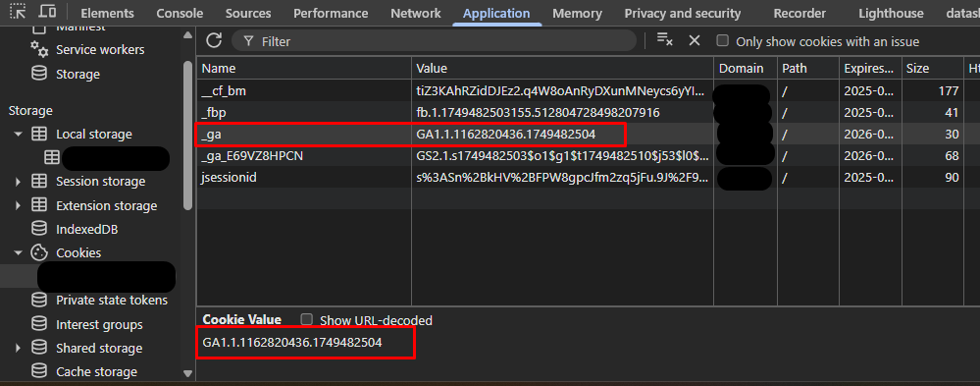Activate the inspect element selector icon
Viewport: 980px width, 386px height.
tap(19, 12)
